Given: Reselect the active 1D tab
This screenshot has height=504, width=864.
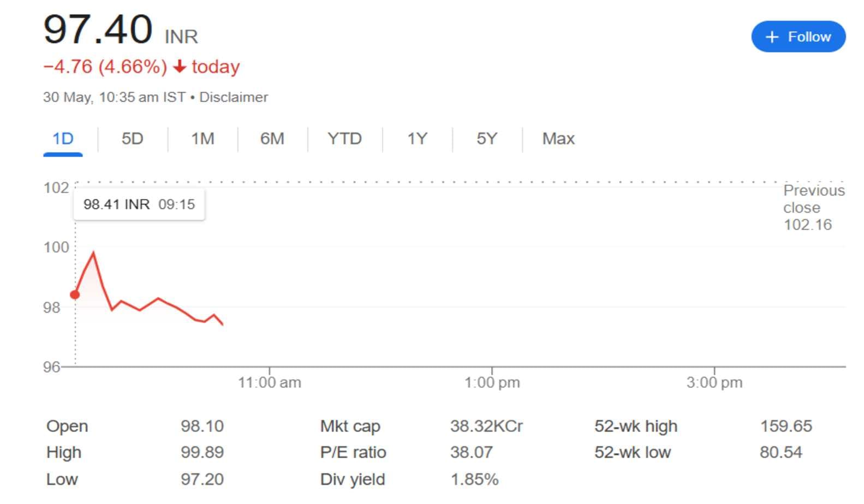Looking at the screenshot, I should (x=63, y=139).
